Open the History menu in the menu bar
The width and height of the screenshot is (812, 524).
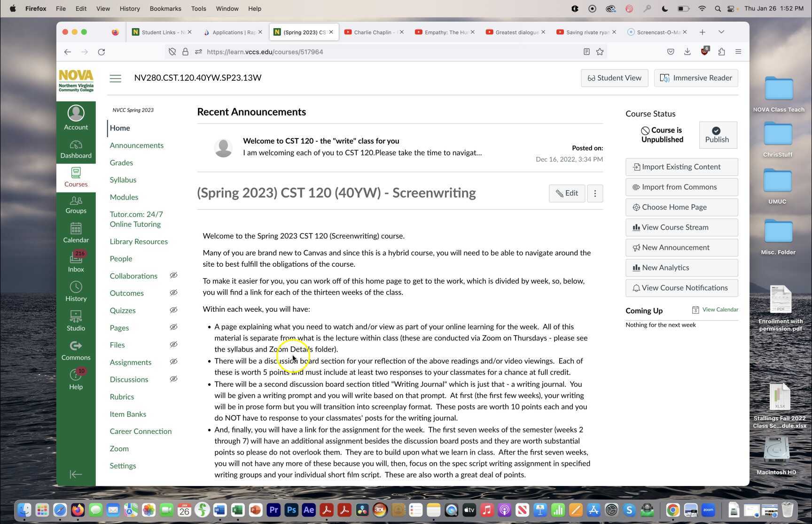click(129, 8)
